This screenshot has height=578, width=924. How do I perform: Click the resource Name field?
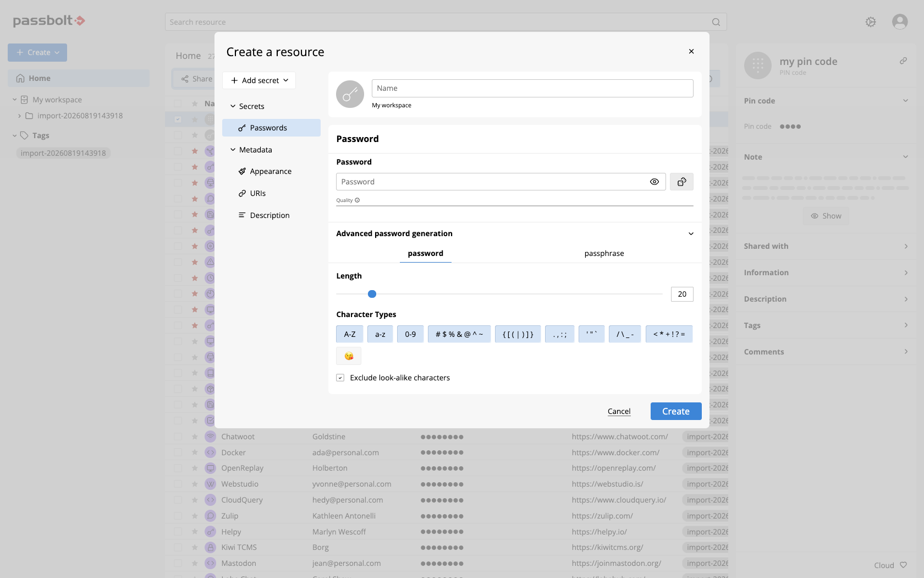point(532,88)
